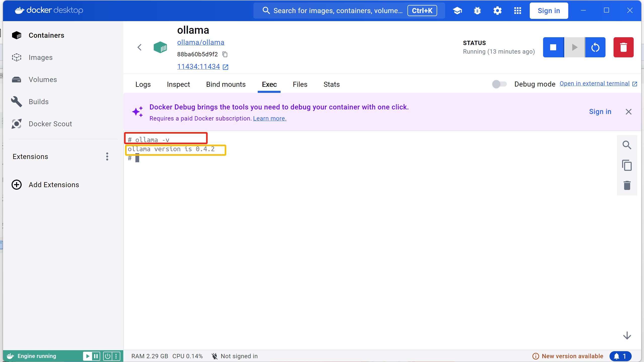Copy the terminal output to clipboard

pyautogui.click(x=627, y=165)
